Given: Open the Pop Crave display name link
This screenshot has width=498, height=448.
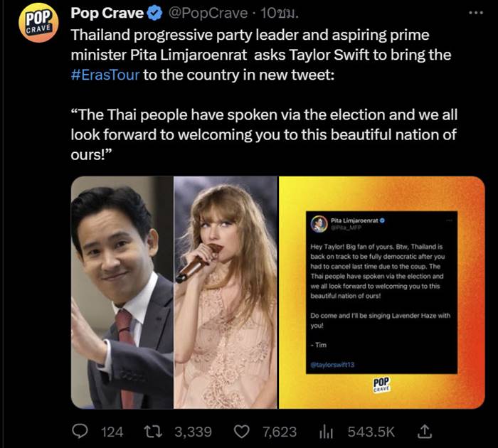Looking at the screenshot, I should [107, 14].
